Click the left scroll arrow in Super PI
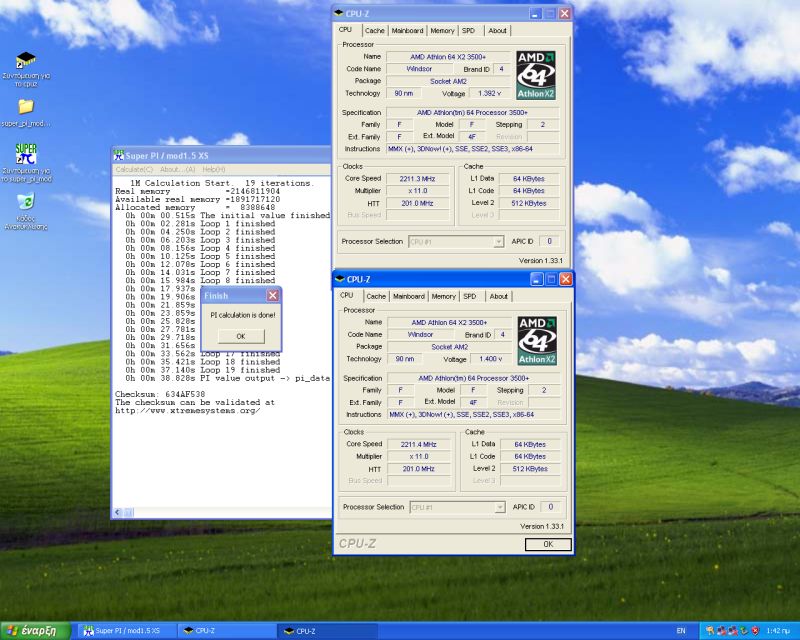Screen dimensions: 800x640 pyautogui.click(x=118, y=512)
